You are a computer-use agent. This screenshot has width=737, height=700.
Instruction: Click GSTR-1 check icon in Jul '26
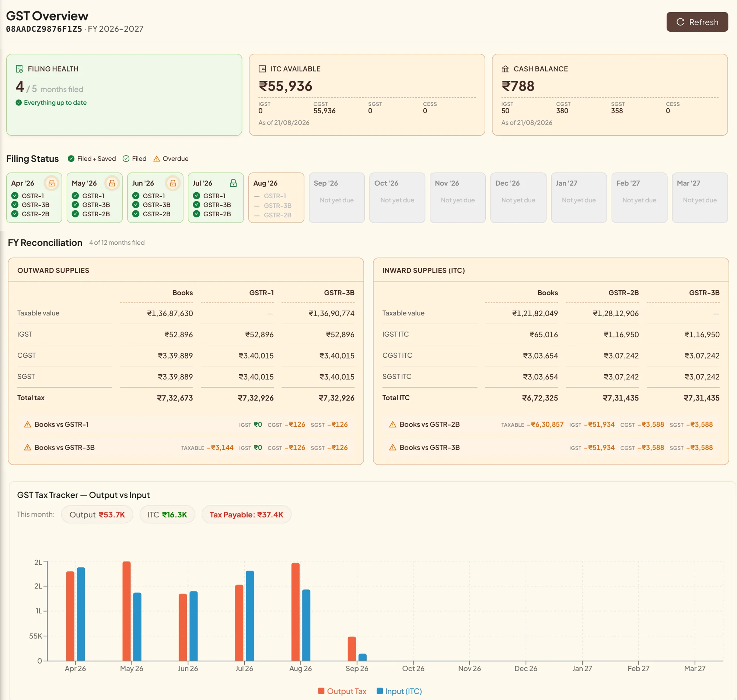coord(197,196)
